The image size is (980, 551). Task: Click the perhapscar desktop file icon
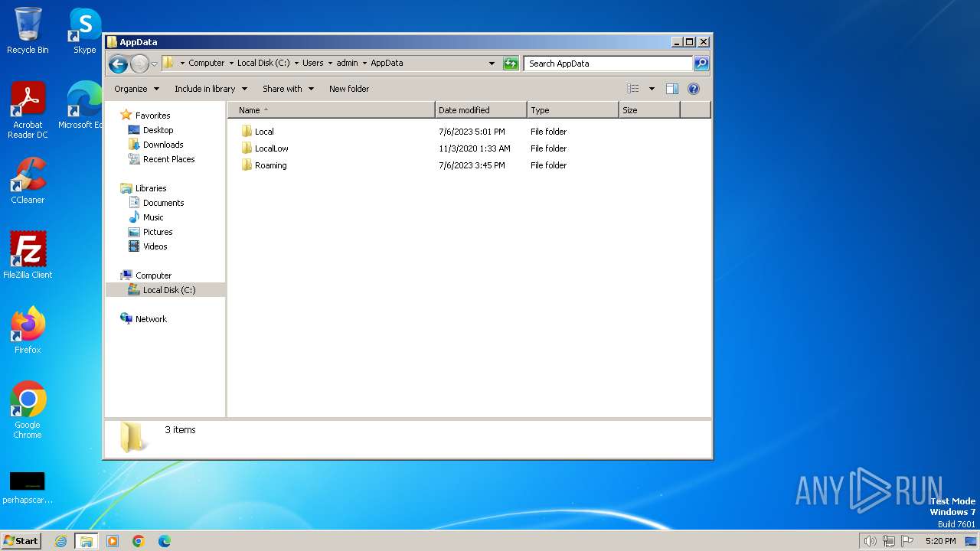click(28, 488)
